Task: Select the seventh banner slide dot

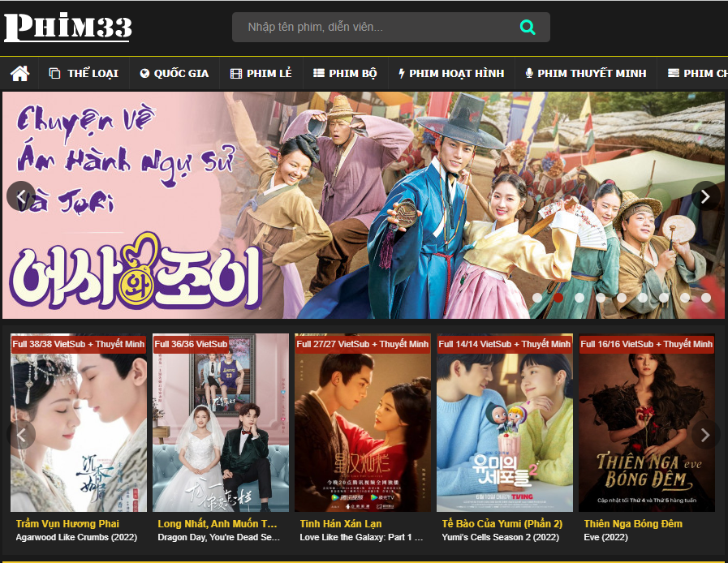Action: click(664, 298)
